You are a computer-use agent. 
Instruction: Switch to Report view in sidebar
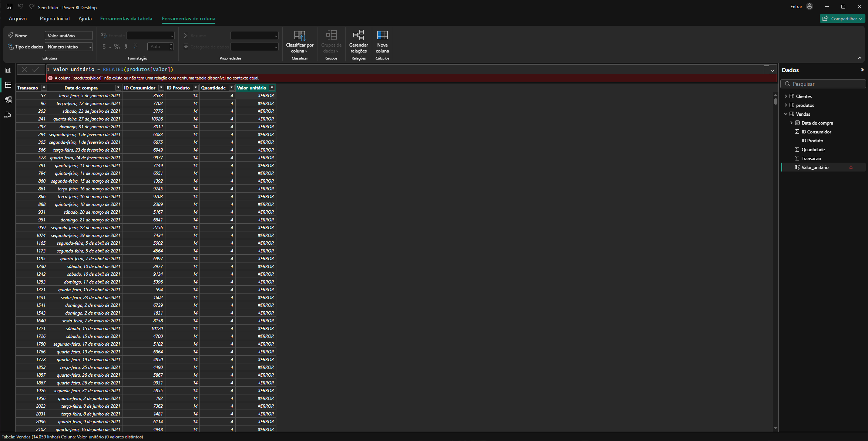[x=8, y=70]
